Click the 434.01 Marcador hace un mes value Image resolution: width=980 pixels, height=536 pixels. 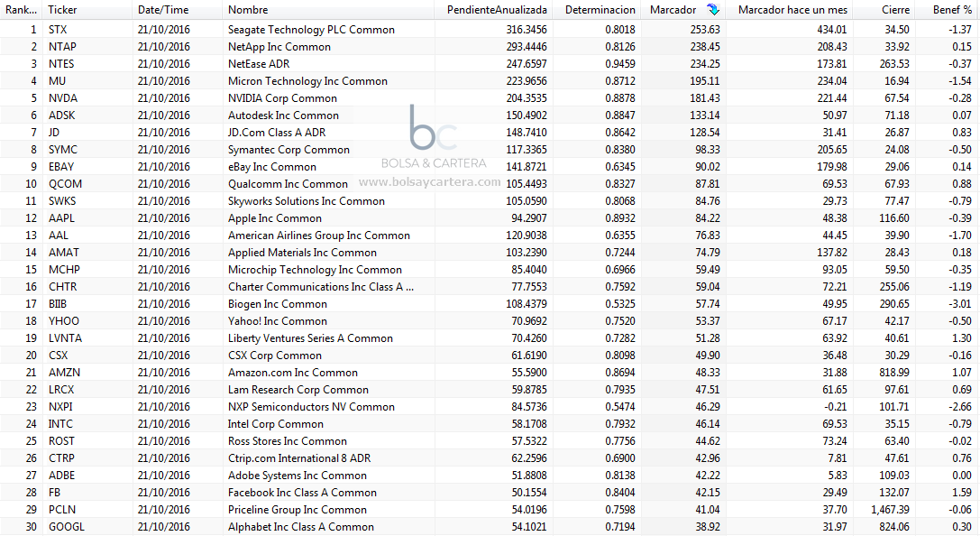(832, 30)
